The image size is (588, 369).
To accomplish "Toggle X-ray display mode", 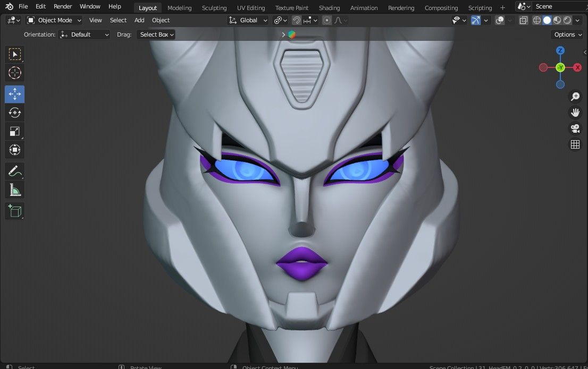I will tap(523, 20).
